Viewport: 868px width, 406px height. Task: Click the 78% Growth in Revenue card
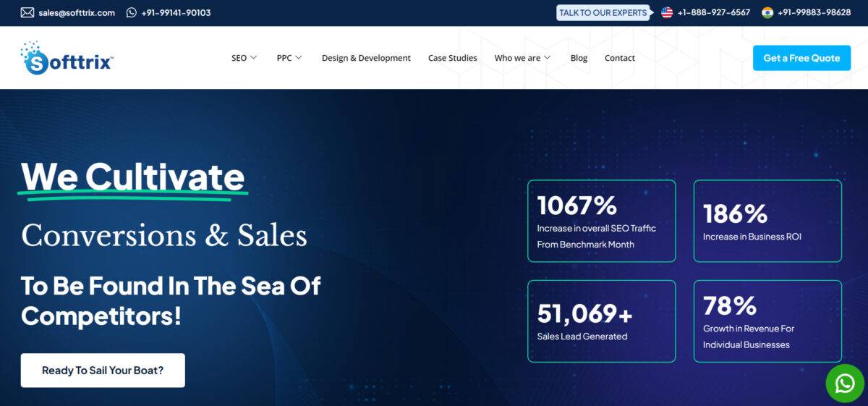767,321
